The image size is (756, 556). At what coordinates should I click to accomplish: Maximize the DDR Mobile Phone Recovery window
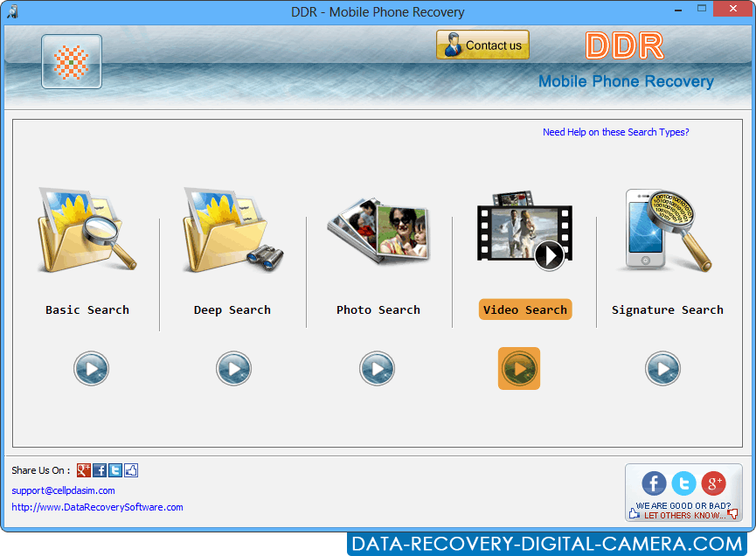pos(702,9)
